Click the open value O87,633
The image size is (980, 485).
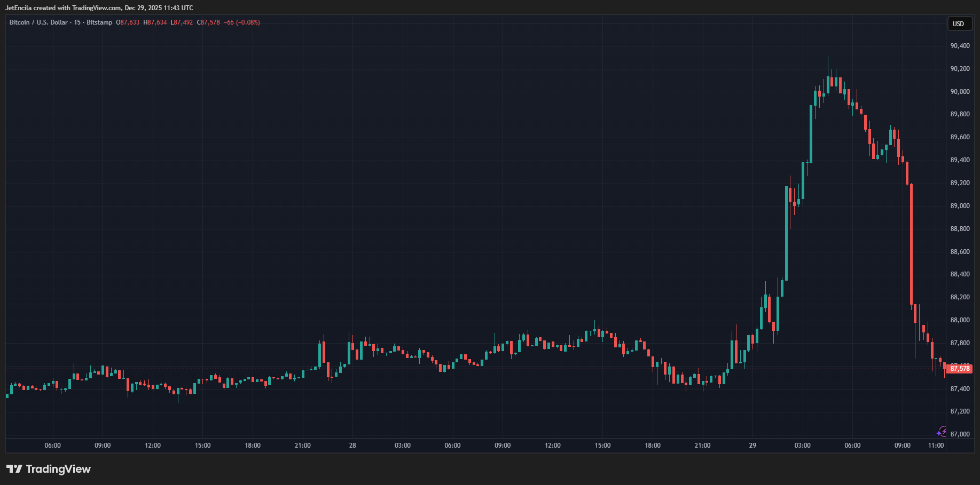coord(128,22)
